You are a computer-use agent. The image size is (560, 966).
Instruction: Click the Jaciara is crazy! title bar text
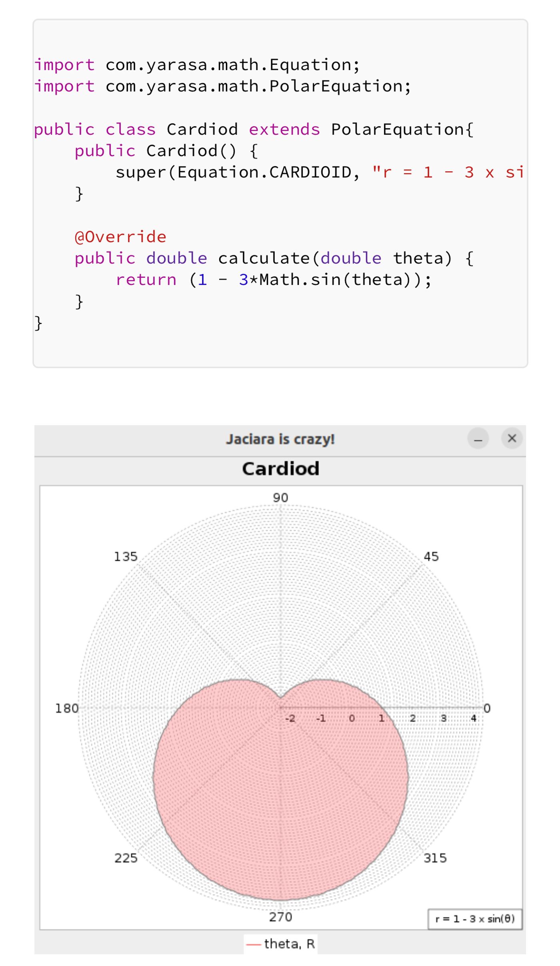click(280, 439)
